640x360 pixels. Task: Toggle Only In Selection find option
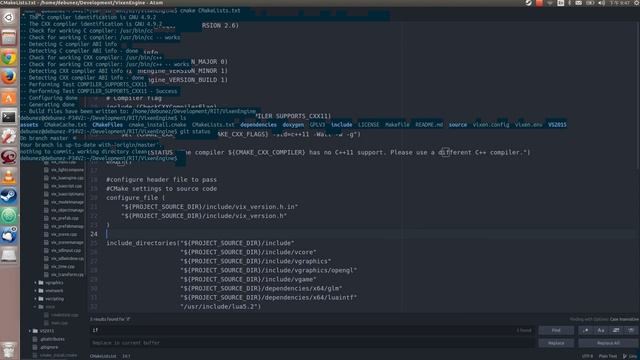(616, 330)
